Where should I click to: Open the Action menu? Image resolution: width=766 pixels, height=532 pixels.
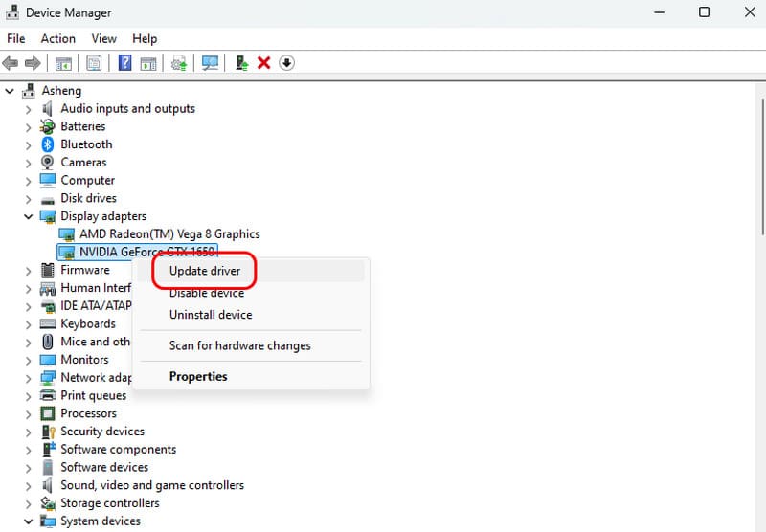(x=57, y=38)
